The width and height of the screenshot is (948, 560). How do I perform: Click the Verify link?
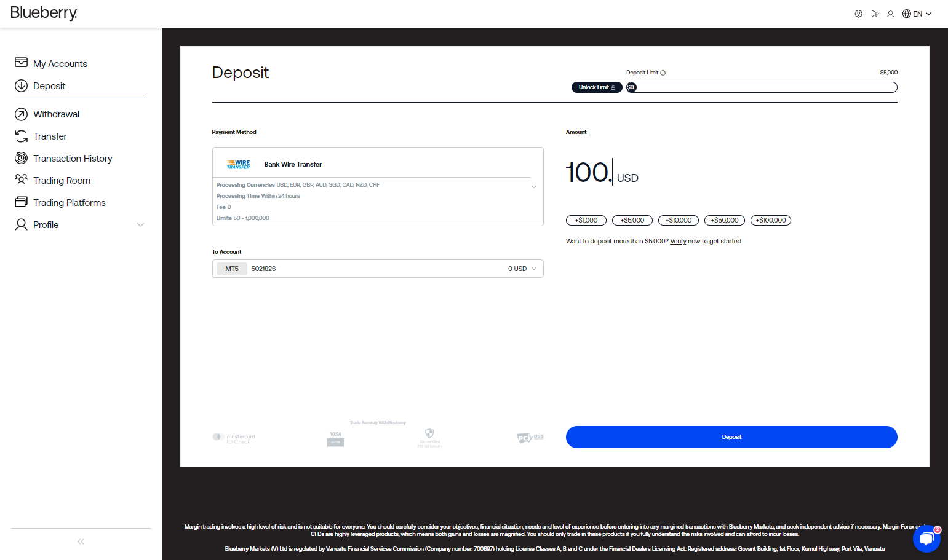coord(678,242)
